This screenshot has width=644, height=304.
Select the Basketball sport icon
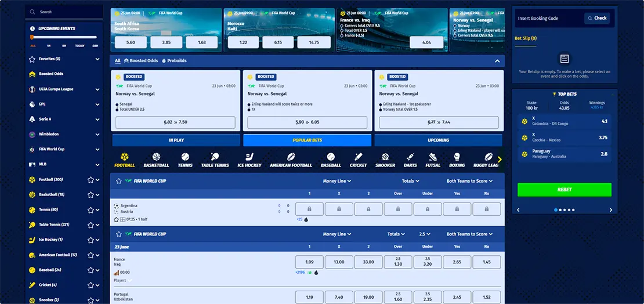pos(156,157)
